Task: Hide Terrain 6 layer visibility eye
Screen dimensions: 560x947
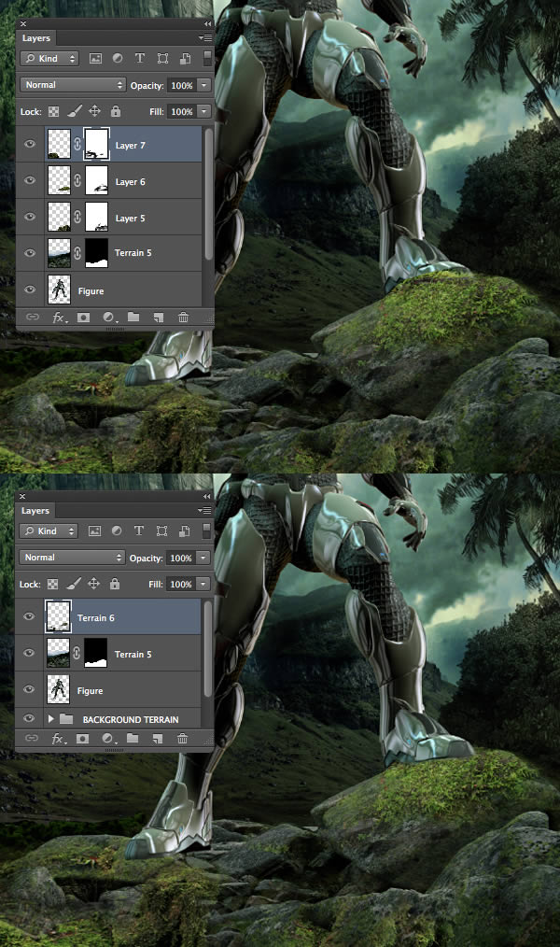Action: point(28,616)
